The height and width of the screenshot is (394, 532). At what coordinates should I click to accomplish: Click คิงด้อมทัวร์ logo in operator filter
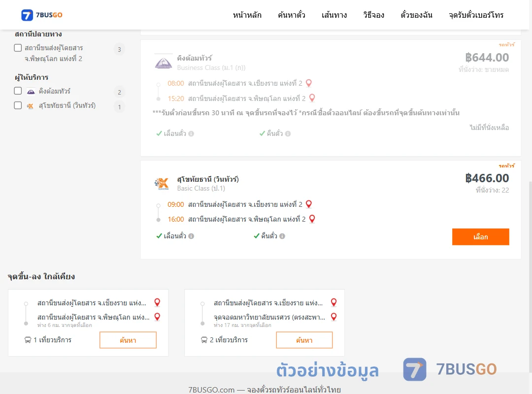pos(31,92)
